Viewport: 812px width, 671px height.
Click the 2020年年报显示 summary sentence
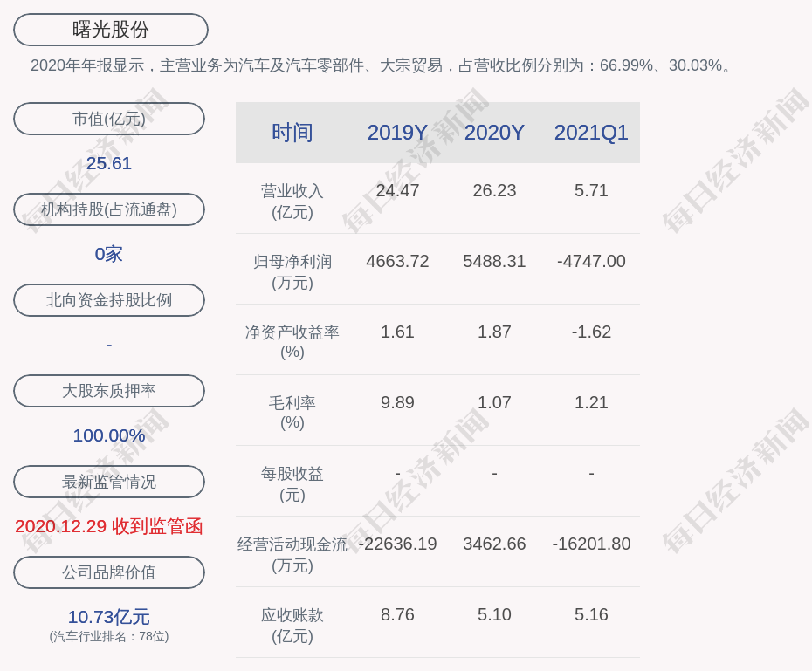382,65
